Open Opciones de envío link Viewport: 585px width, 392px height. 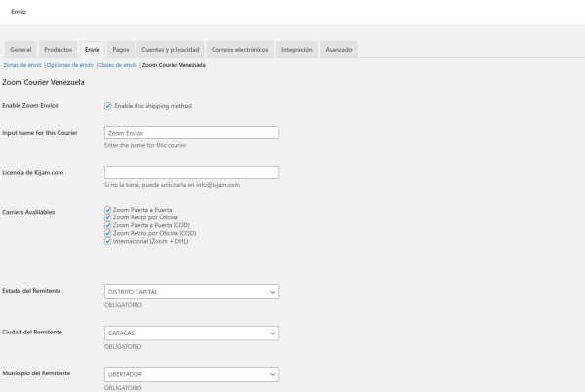click(x=70, y=65)
